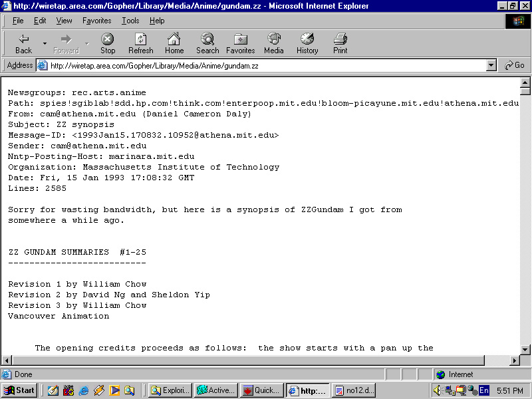Click the Organization: Massachusetts Institute of Technology line
The height and width of the screenshot is (399, 532).
(144, 168)
